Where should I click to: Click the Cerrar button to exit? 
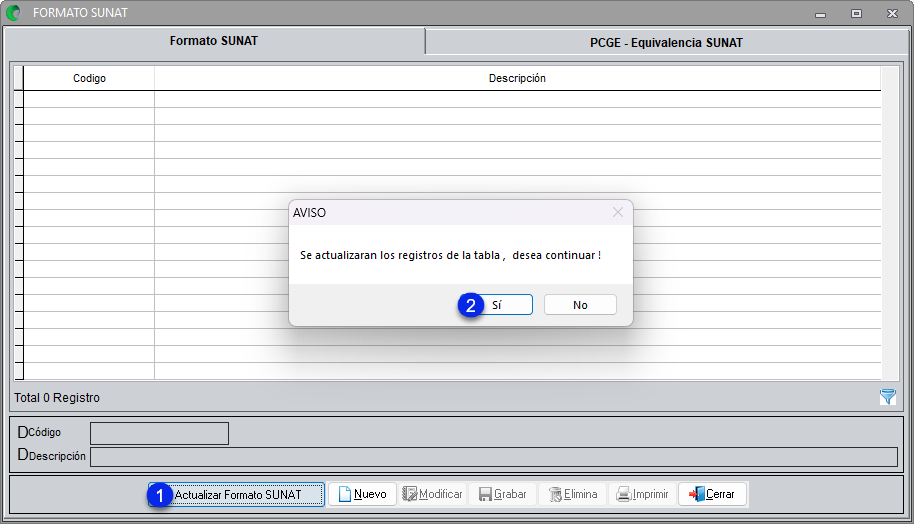pyautogui.click(x=712, y=494)
